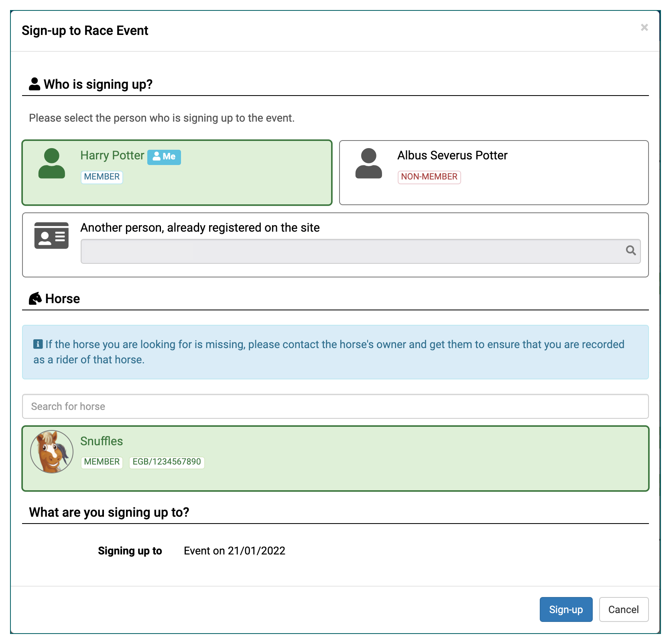The height and width of the screenshot is (644, 671).
Task: Click the magnifying glass search icon
Action: (630, 251)
